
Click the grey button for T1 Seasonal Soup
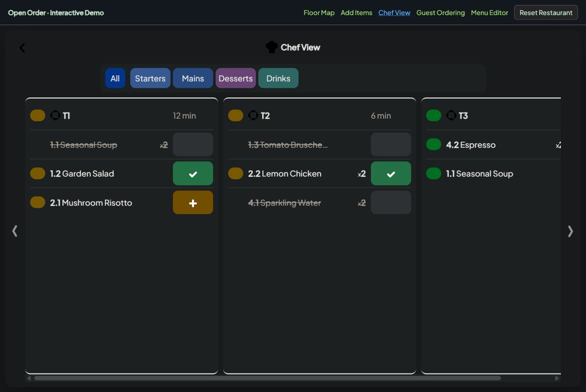click(193, 144)
